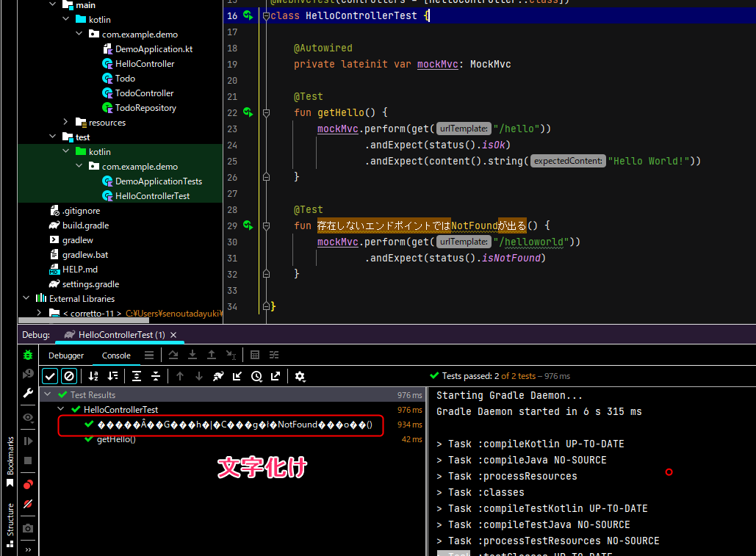Collapse com.example.demo package under main
Viewport: 756px width, 556px height.
pos(79,34)
